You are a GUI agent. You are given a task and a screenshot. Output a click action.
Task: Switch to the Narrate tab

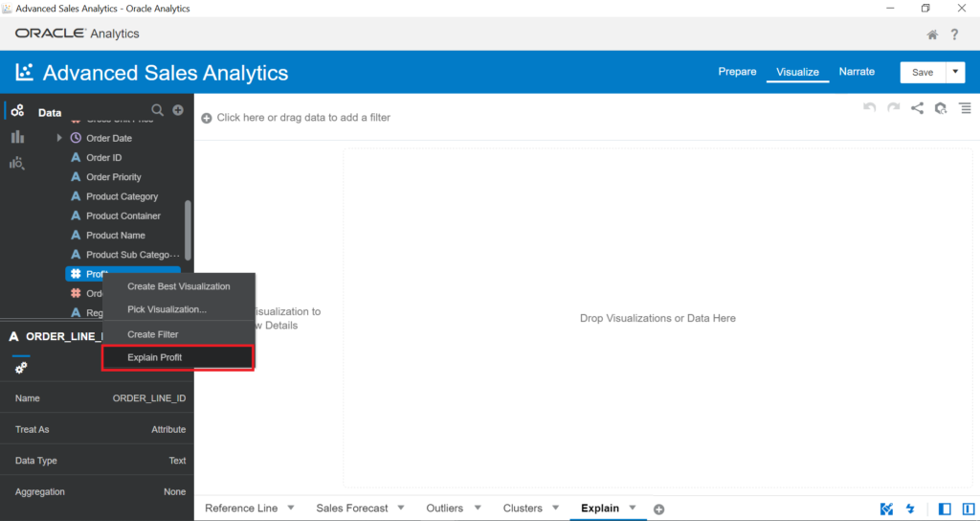pyautogui.click(x=857, y=72)
